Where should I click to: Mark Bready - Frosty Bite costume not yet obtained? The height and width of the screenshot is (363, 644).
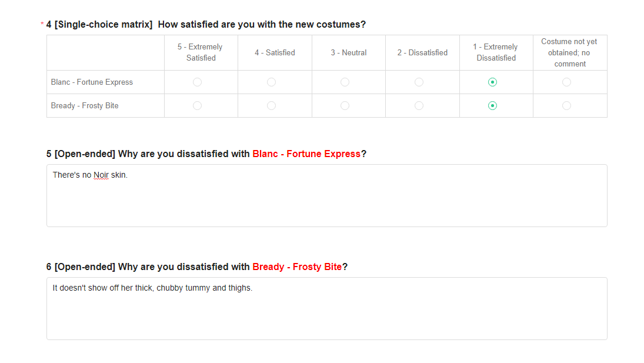coord(566,106)
